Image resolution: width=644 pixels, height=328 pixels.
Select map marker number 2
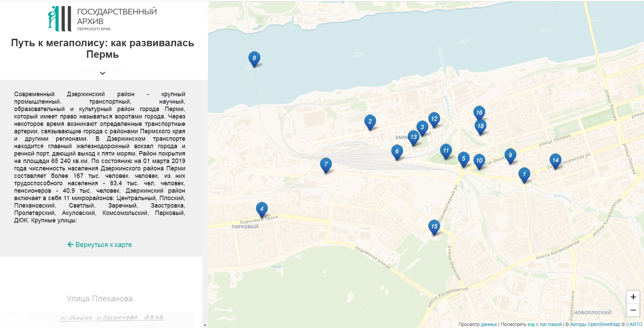coord(370,121)
